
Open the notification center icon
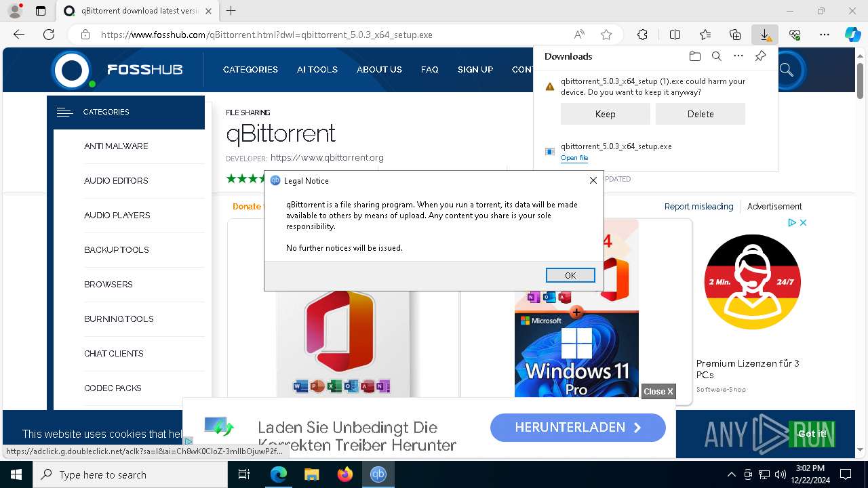(x=846, y=474)
